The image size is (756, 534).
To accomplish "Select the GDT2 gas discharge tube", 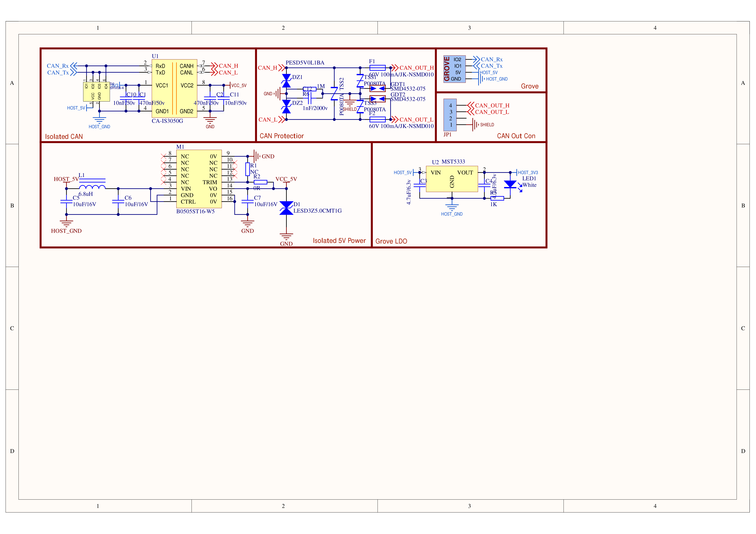I will (377, 99).
